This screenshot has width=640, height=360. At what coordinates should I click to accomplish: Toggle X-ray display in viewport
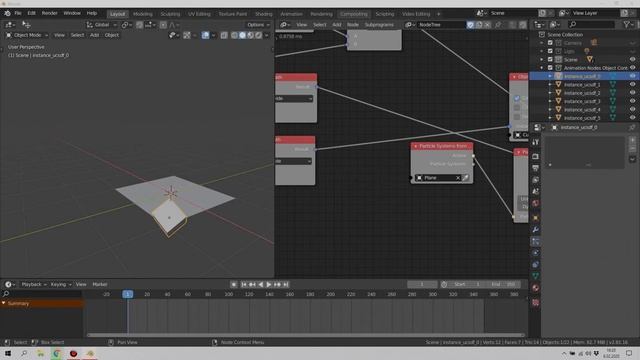coord(224,36)
